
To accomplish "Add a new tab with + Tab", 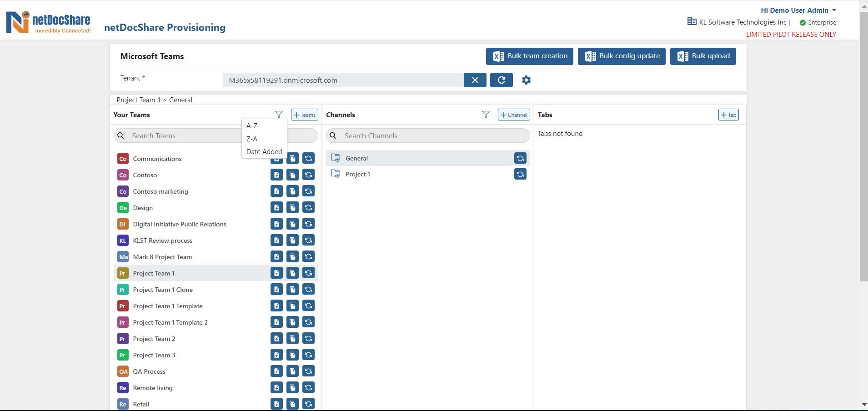I will coord(728,115).
